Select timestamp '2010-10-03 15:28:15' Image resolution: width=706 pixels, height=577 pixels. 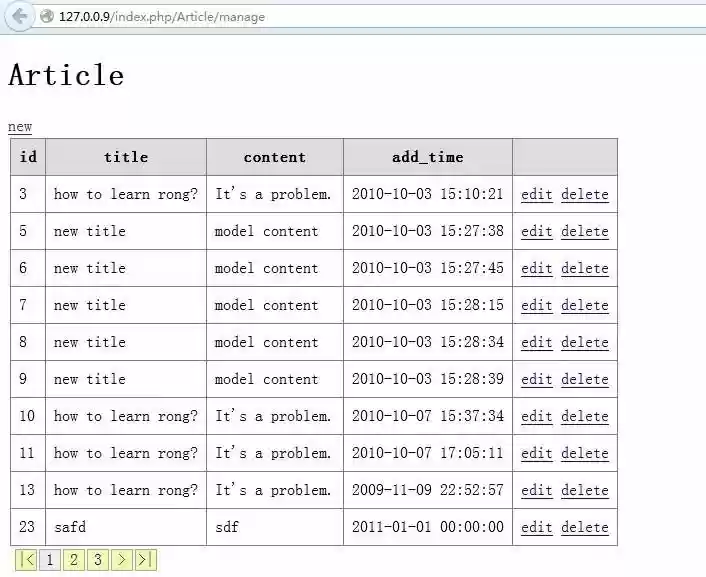click(428, 304)
